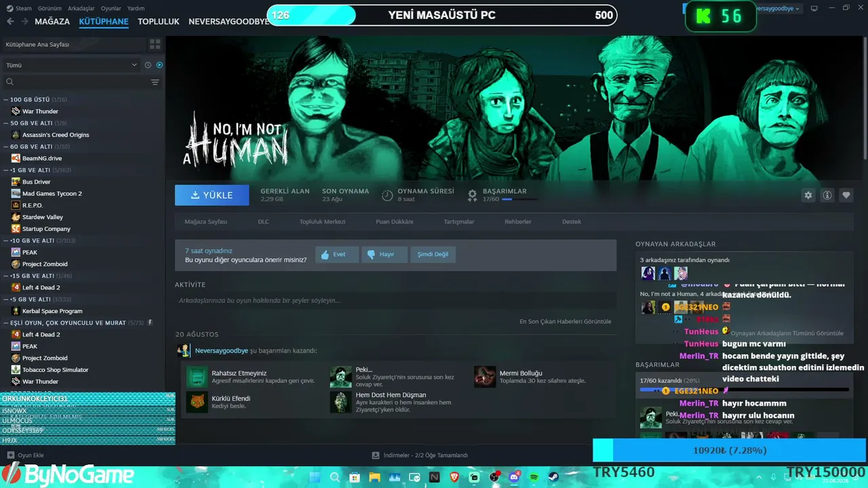Open the game settings gear icon
868x488 pixels.
pos(808,195)
